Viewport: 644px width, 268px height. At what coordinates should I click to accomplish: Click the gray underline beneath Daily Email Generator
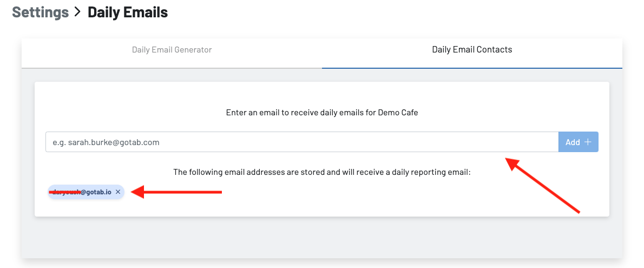pyautogui.click(x=172, y=68)
